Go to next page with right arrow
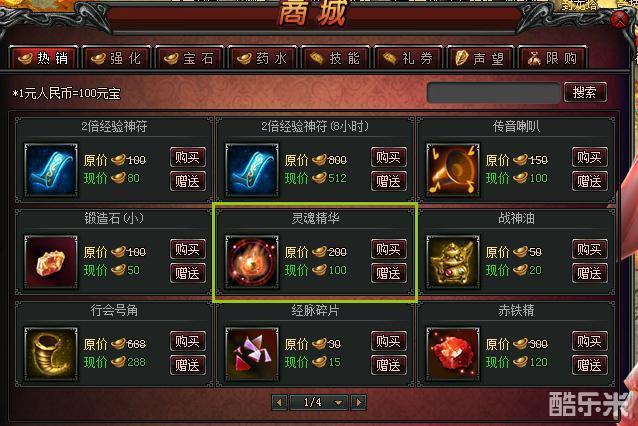638x426 pixels. pos(358,402)
